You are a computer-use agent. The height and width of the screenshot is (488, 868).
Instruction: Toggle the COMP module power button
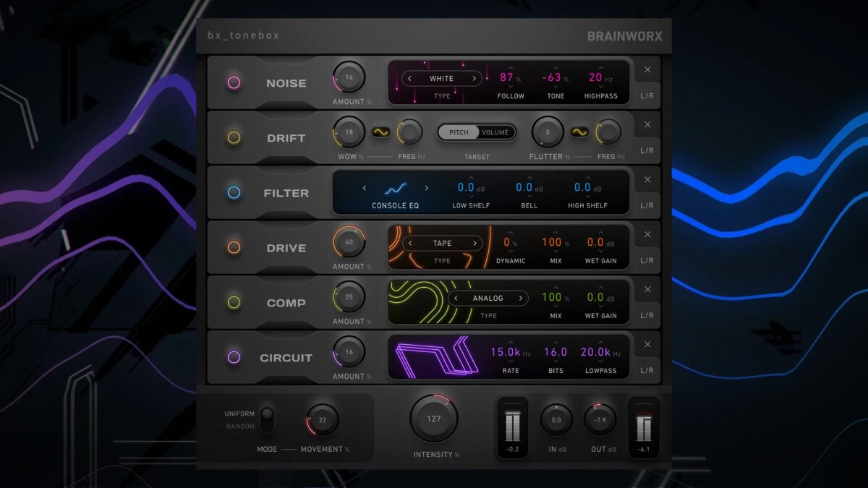tap(234, 302)
